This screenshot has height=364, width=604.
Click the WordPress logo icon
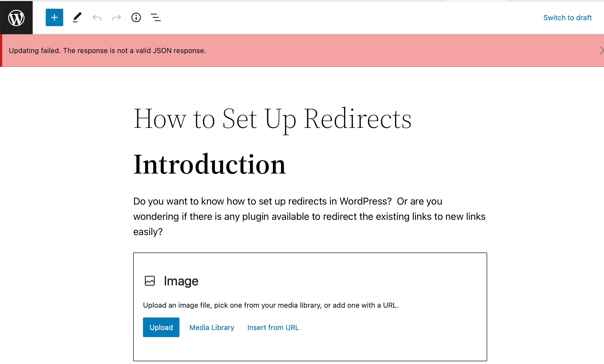pyautogui.click(x=16, y=18)
